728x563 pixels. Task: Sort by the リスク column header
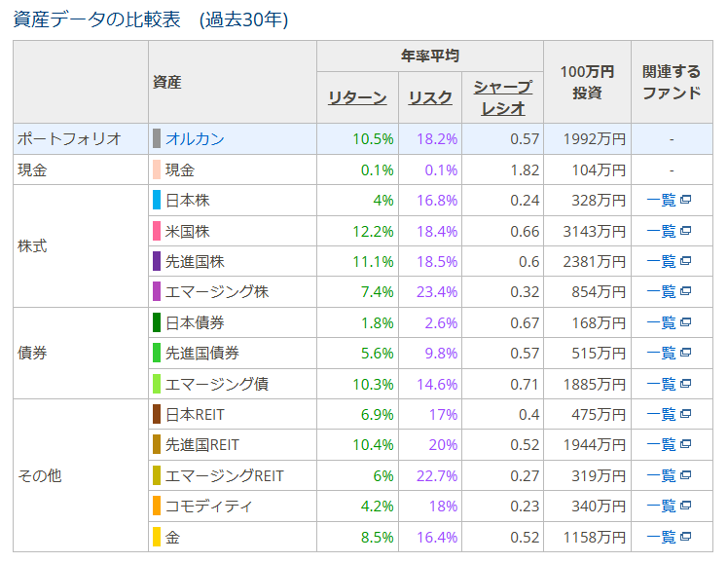tap(430, 97)
